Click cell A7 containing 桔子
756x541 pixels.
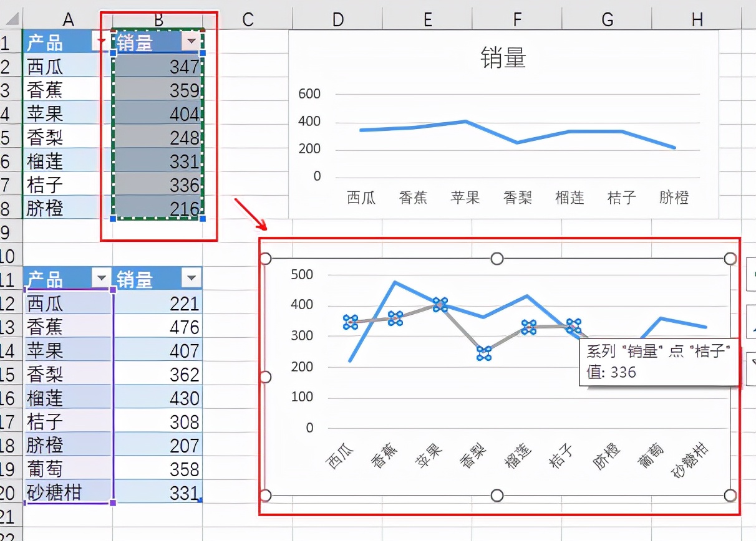click(68, 184)
